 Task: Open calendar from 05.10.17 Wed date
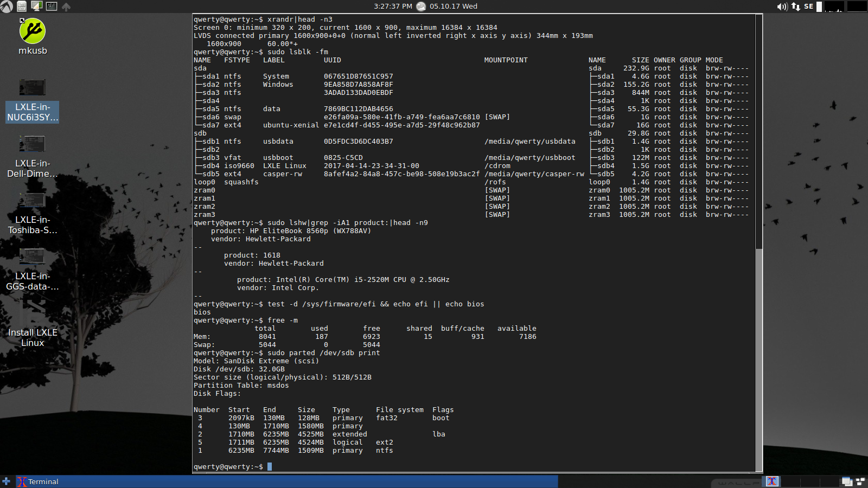454,7
